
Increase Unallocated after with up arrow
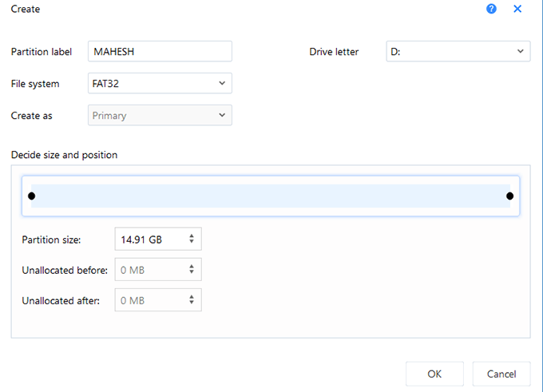(x=192, y=297)
